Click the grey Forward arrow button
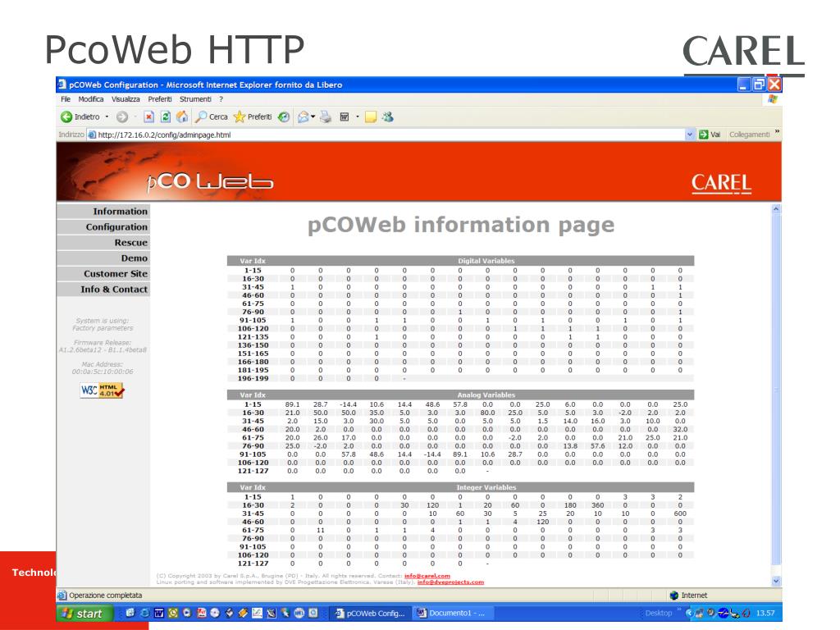The height and width of the screenshot is (630, 840). [x=122, y=116]
